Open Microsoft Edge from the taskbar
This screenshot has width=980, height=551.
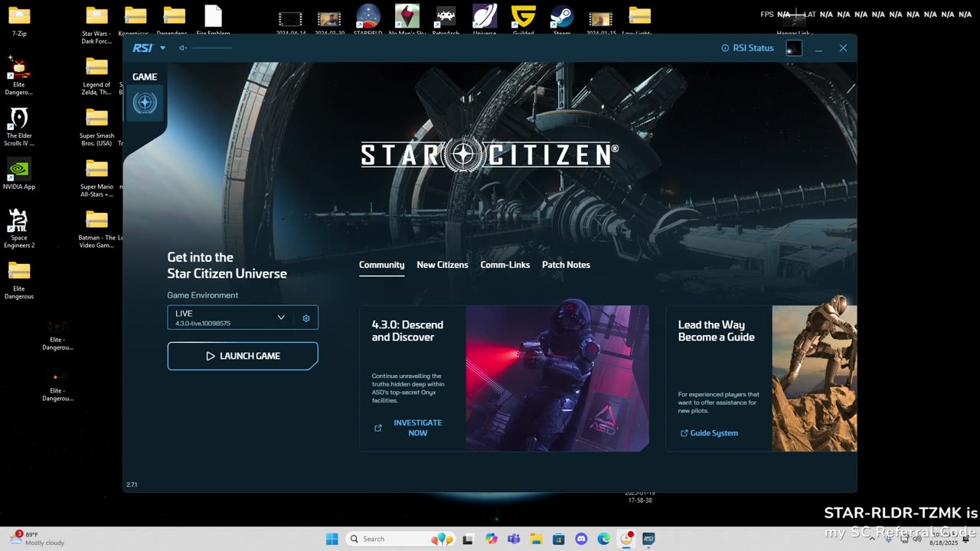[x=603, y=539]
